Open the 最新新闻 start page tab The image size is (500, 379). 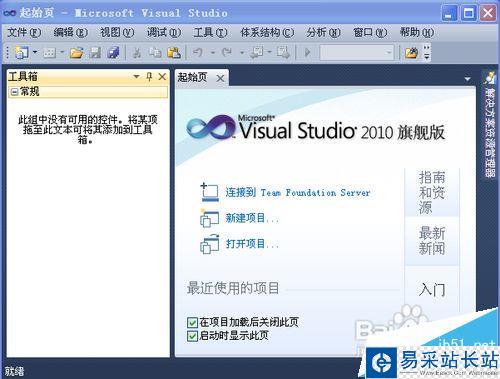pos(432,241)
